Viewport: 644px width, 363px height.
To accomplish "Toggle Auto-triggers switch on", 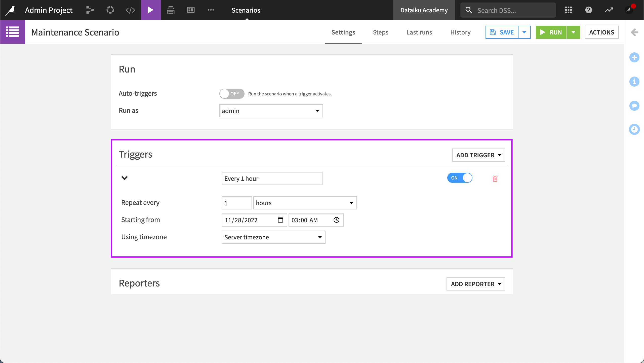I will coord(231,94).
